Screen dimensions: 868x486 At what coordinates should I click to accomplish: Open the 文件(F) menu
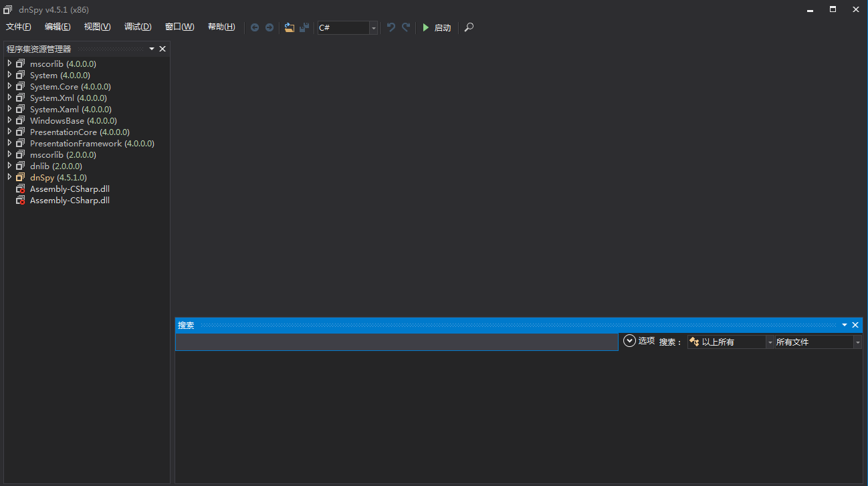pyautogui.click(x=19, y=27)
